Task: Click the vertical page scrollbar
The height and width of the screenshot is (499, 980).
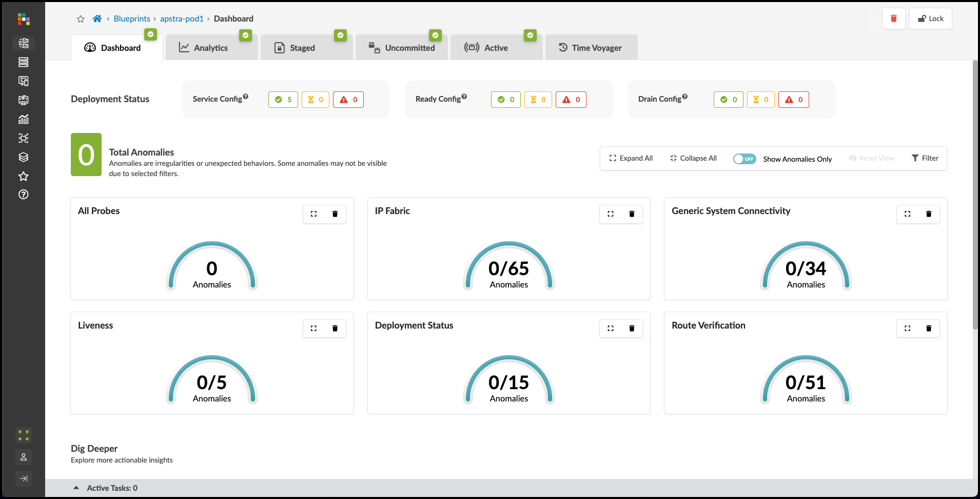Action: click(x=975, y=195)
